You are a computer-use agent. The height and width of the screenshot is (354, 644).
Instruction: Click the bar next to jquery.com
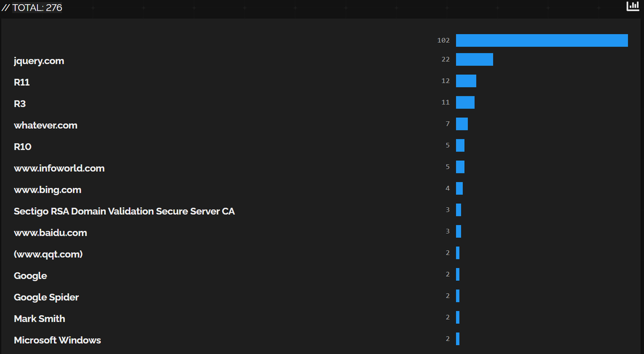click(475, 59)
